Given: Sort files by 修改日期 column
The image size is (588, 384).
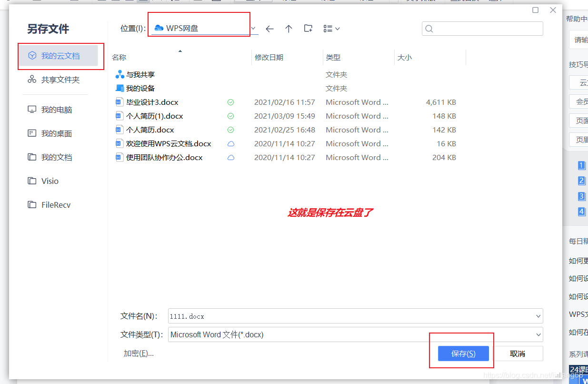Looking at the screenshot, I should point(269,57).
